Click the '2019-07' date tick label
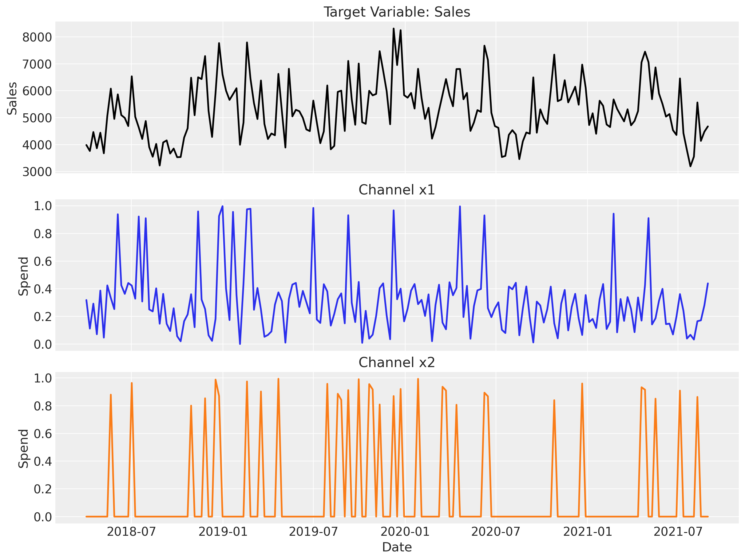Viewport: 745px width, 560px height. (313, 531)
